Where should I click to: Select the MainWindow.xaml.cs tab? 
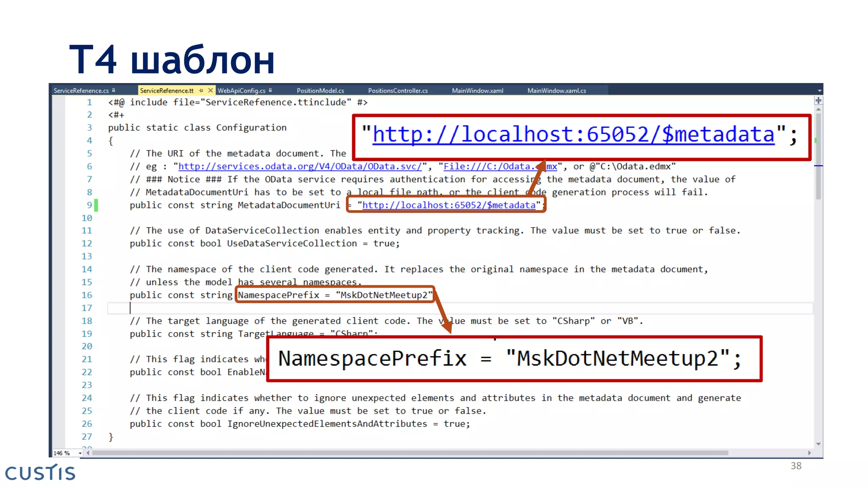556,91
